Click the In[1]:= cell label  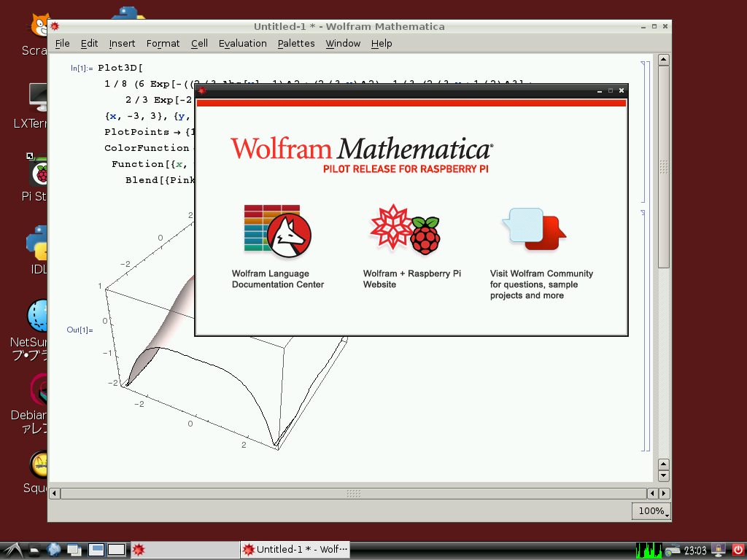click(82, 68)
